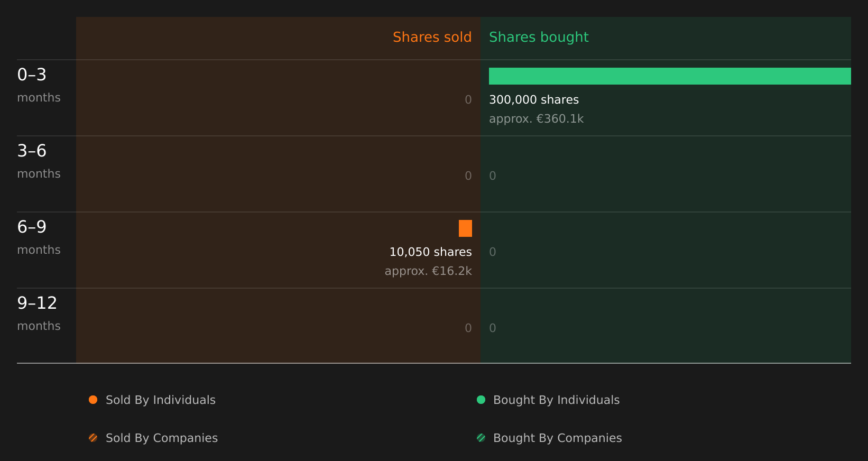Click the orange Sold By Individuals legend dot
The image size is (868, 461).
(93, 400)
